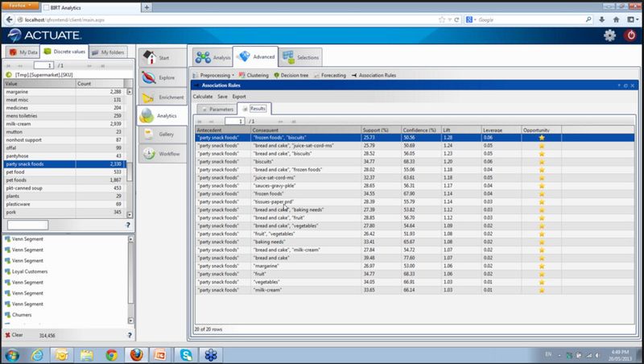Switch to the Analysis tab
The height and width of the screenshot is (364, 644).
[213, 57]
